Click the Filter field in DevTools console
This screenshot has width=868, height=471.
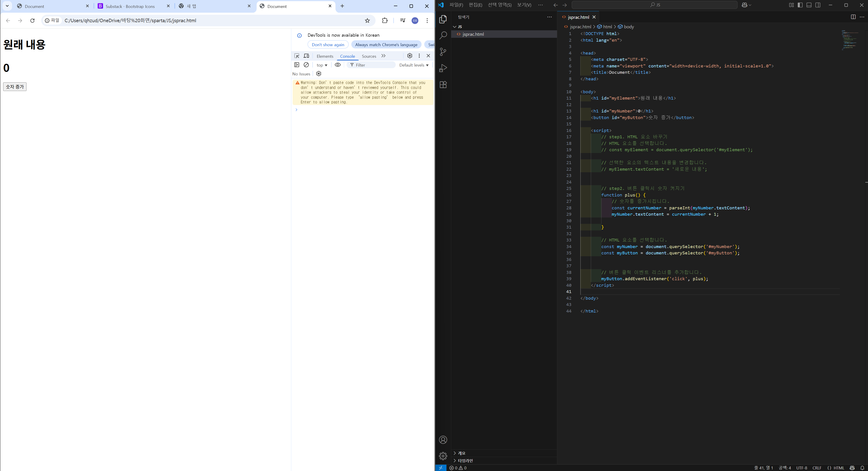pyautogui.click(x=371, y=65)
